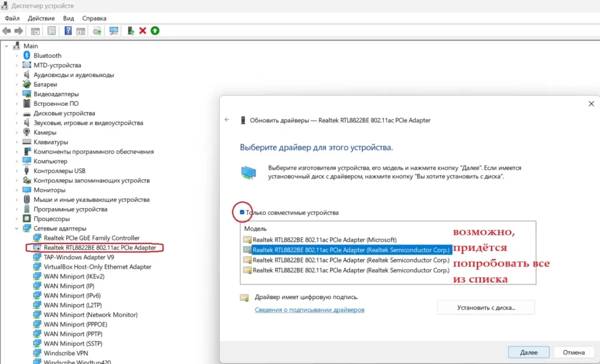
Task: Expand the Дисковые устройства category
Action: click(16, 113)
